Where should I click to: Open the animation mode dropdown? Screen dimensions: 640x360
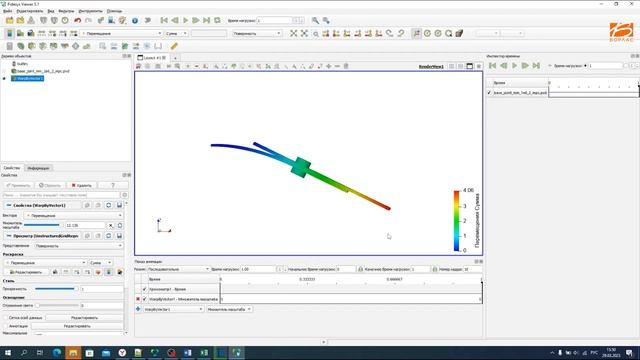coord(178,269)
